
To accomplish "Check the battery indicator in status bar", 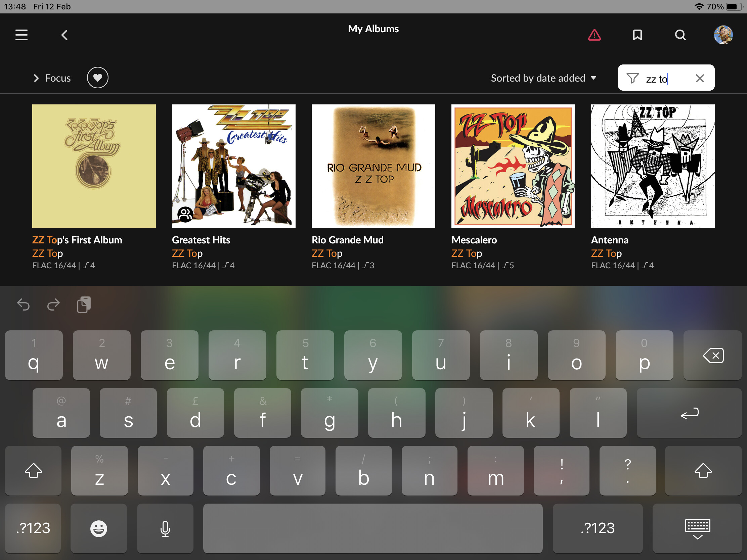I will click(x=734, y=7).
